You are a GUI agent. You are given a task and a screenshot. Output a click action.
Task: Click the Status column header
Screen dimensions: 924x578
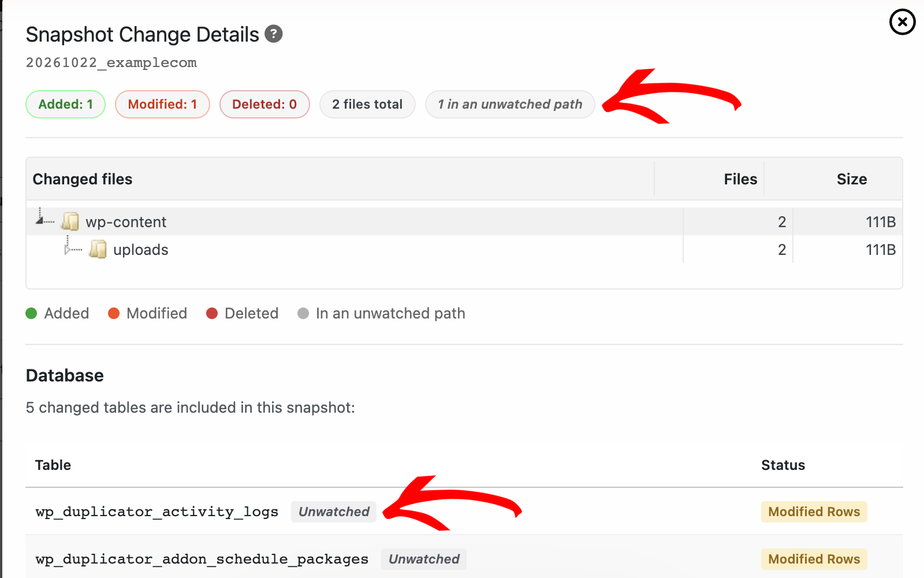click(x=783, y=465)
